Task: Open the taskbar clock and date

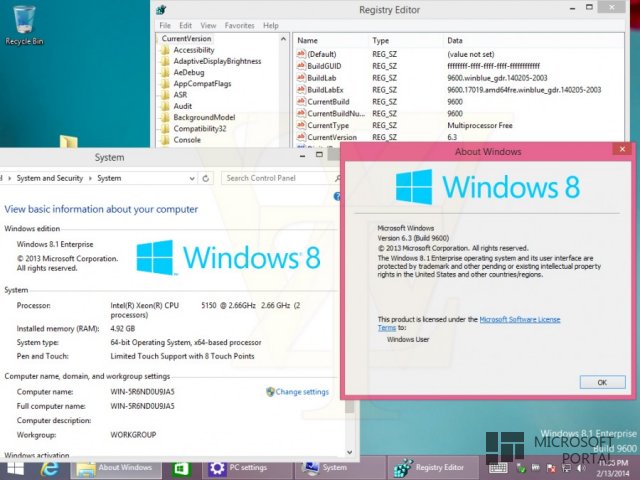Action: point(612,469)
